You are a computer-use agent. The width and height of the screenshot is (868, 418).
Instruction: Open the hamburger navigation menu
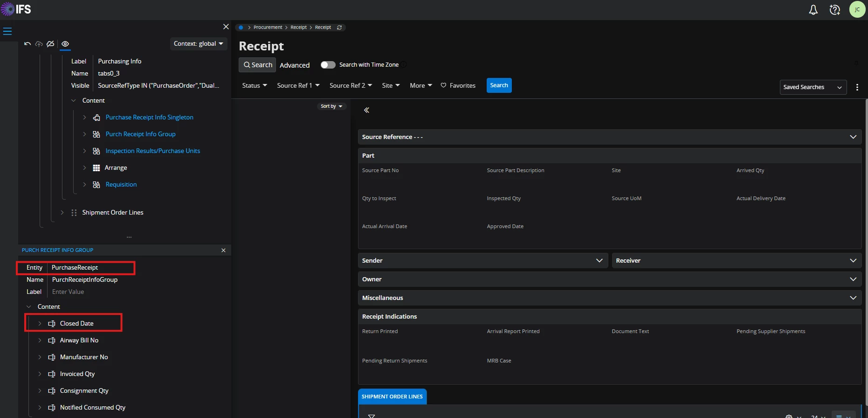click(7, 31)
